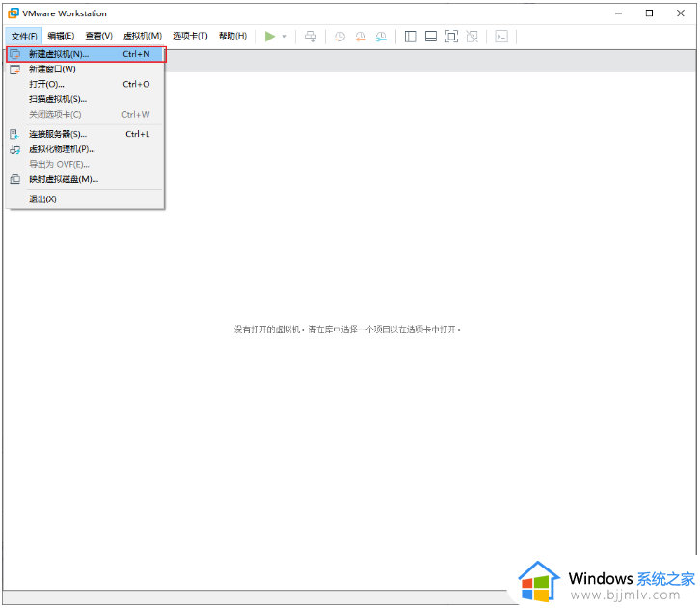Click the new window menu icon
The width and height of the screenshot is (700, 608).
15,69
